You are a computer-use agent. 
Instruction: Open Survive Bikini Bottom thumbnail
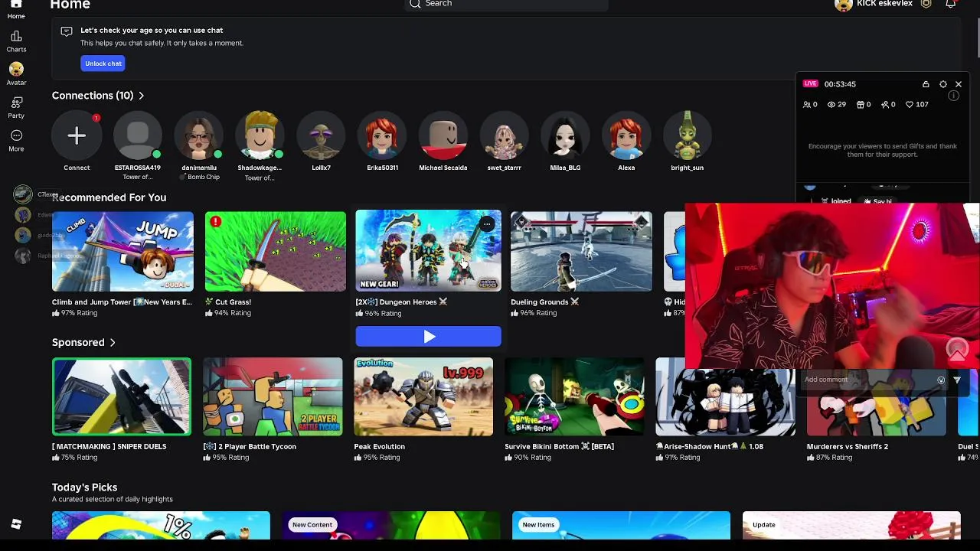click(x=574, y=396)
